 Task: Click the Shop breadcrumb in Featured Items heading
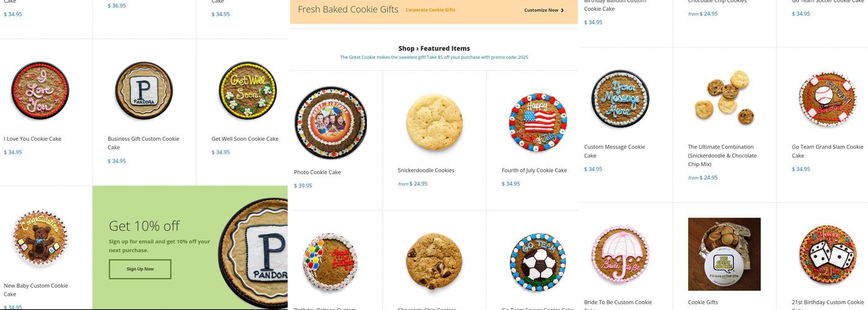pyautogui.click(x=407, y=48)
